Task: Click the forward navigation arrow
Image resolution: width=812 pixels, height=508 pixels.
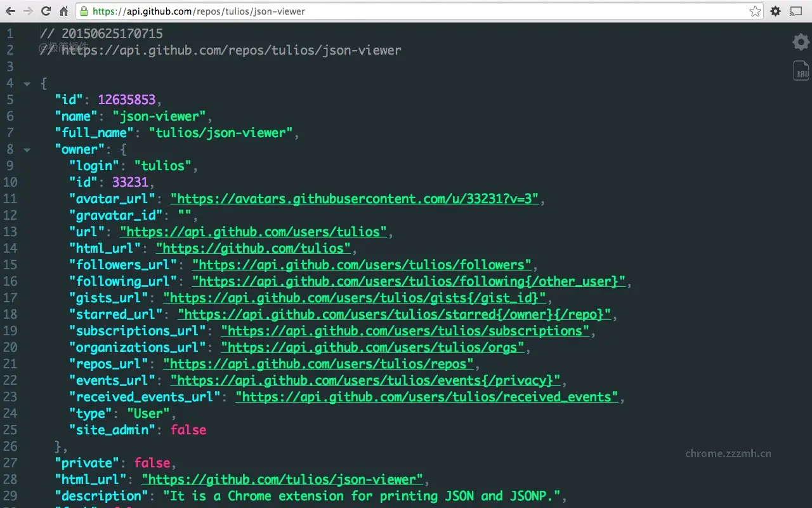Action: pos(27,11)
